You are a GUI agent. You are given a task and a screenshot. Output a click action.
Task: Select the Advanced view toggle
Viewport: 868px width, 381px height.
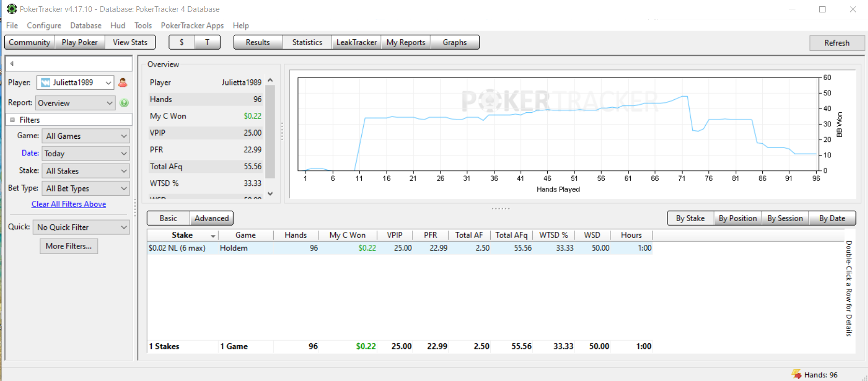[211, 218]
